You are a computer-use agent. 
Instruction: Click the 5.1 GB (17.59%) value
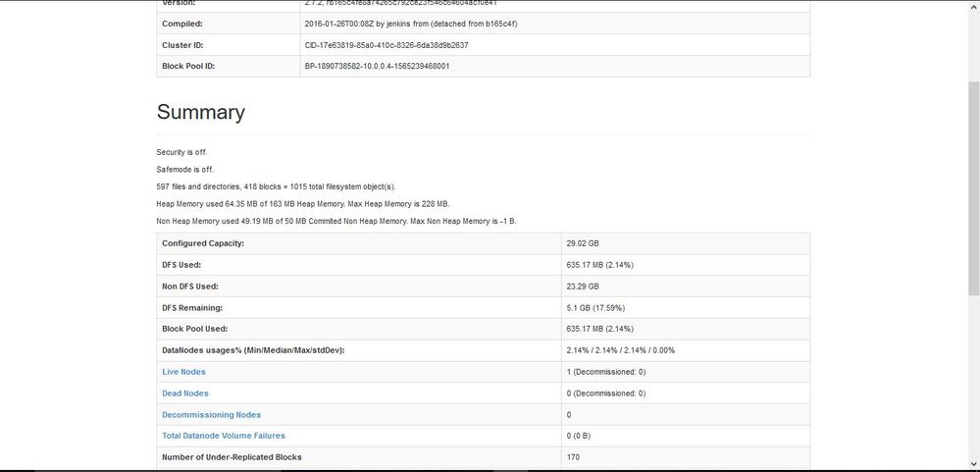(595, 307)
